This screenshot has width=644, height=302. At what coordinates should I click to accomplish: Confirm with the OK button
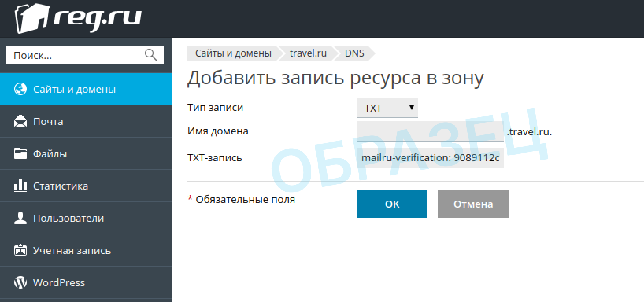392,204
